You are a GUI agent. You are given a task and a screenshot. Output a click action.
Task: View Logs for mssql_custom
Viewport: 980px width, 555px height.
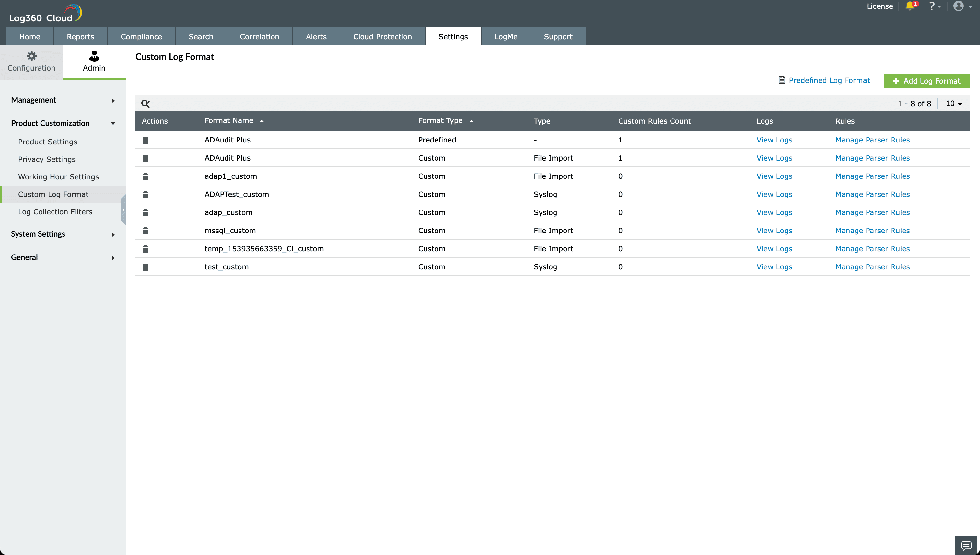coord(774,230)
